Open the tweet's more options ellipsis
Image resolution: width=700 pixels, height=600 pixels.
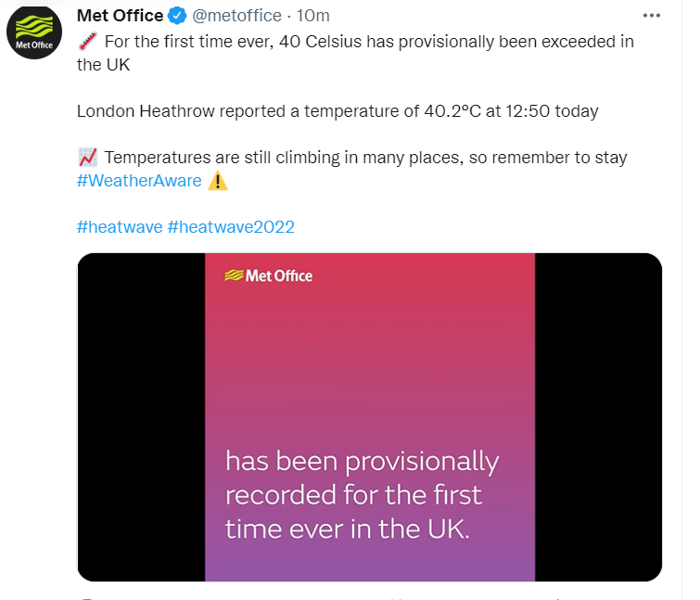[652, 16]
